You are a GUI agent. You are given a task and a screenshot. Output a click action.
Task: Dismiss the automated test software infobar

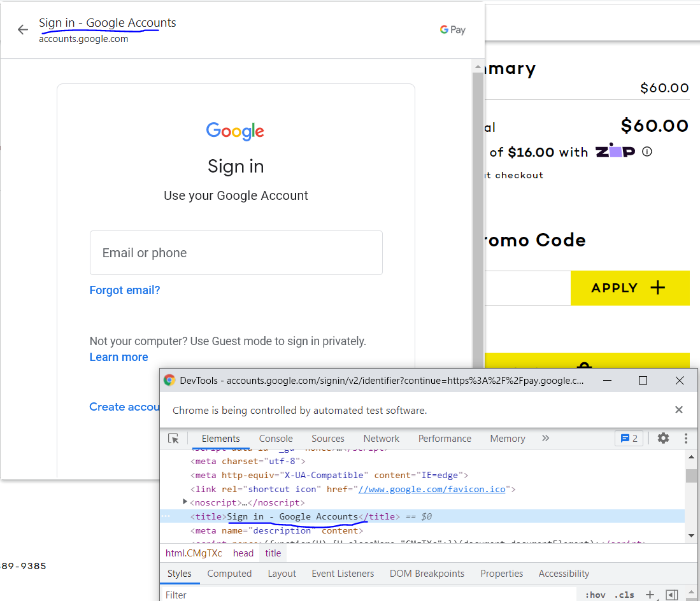click(x=678, y=409)
